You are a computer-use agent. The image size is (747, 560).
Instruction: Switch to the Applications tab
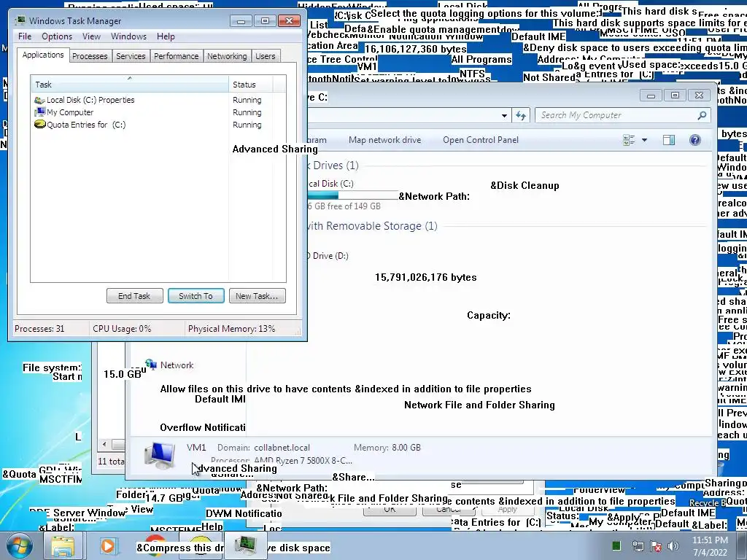43,55
